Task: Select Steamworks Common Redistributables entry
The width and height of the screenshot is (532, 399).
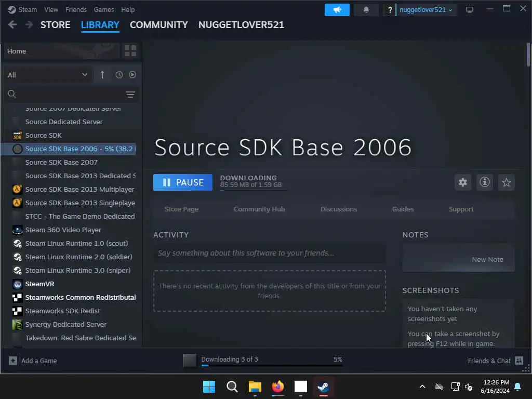Action: click(81, 298)
